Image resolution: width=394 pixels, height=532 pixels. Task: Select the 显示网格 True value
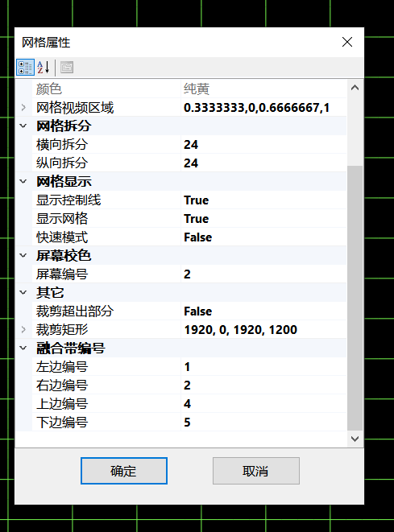tap(263, 218)
